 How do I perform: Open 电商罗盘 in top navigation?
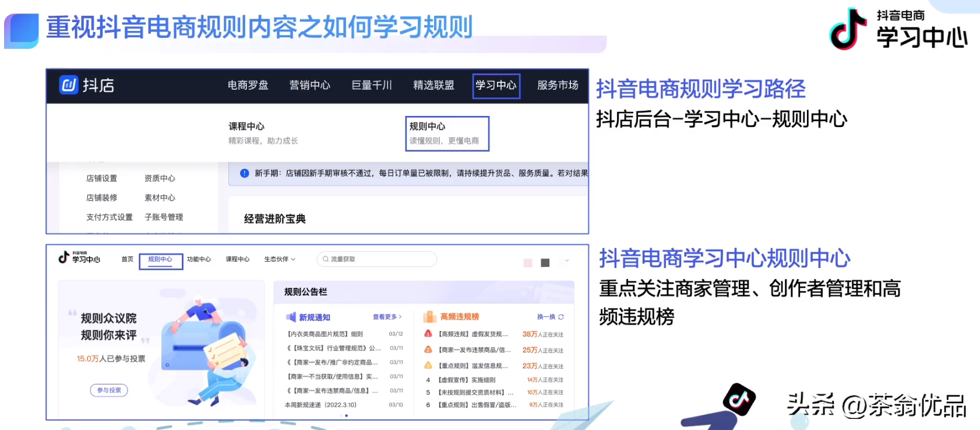pyautogui.click(x=248, y=85)
